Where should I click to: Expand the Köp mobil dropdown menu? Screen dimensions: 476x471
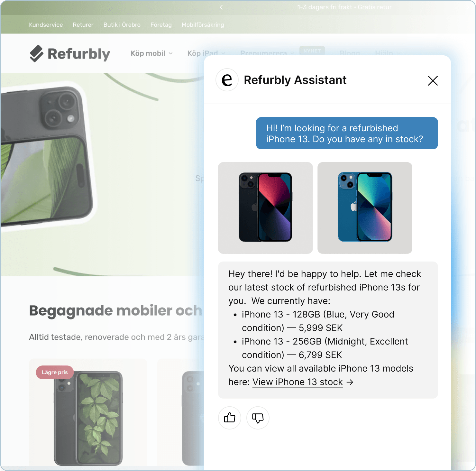tap(151, 53)
